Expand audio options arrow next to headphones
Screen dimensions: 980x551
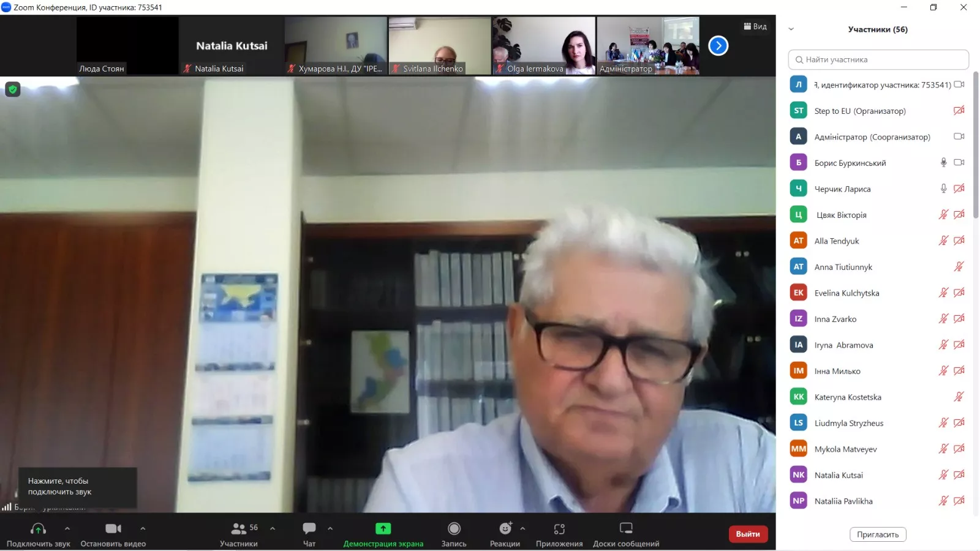pos(67,528)
